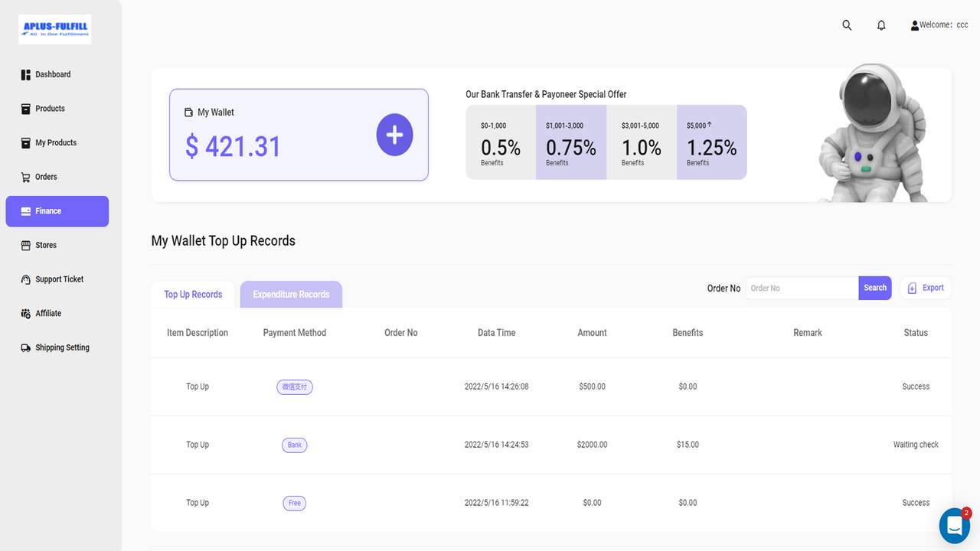
Task: Open the Stores sidebar item
Action: [x=38, y=245]
